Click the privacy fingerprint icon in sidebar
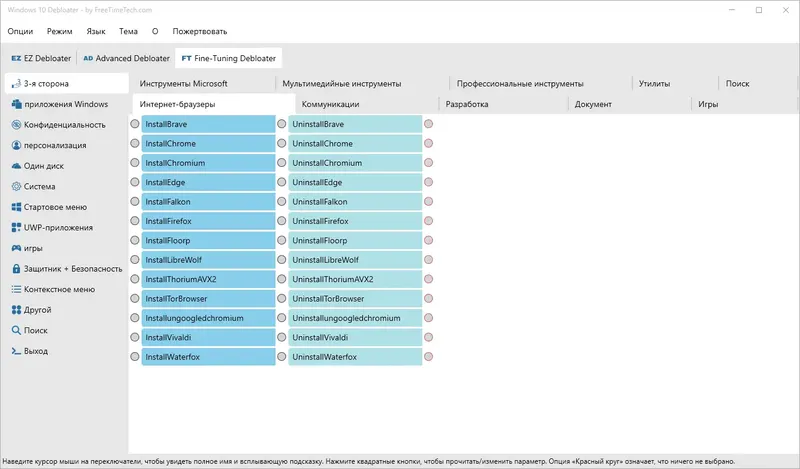Image resolution: width=800 pixels, height=469 pixels. [16, 125]
